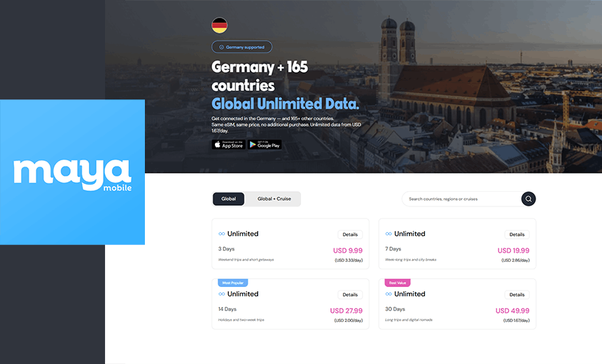Open the App Store download button
602x364 pixels.
pyautogui.click(x=228, y=144)
